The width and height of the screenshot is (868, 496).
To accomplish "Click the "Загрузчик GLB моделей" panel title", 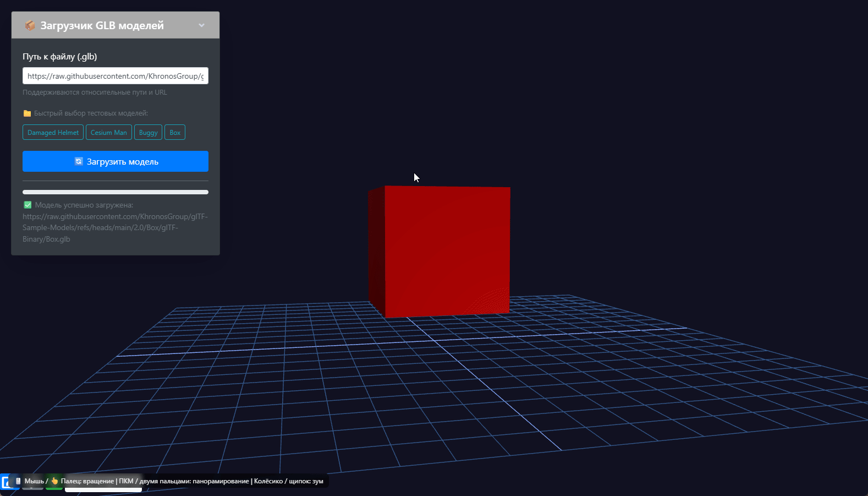I will point(102,25).
